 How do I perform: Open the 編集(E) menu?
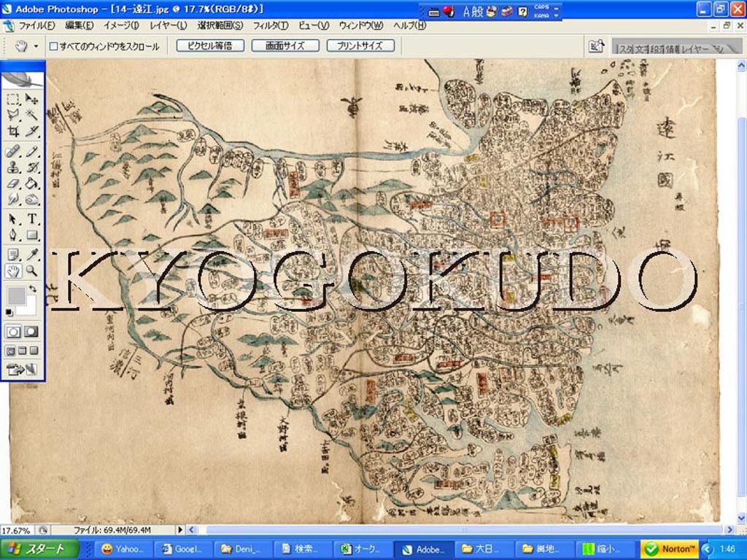(79, 26)
